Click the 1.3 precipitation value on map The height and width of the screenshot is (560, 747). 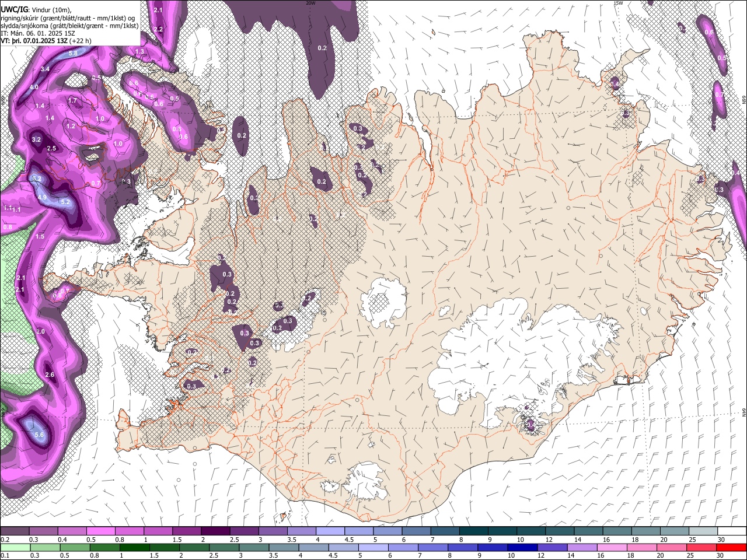coord(139,52)
